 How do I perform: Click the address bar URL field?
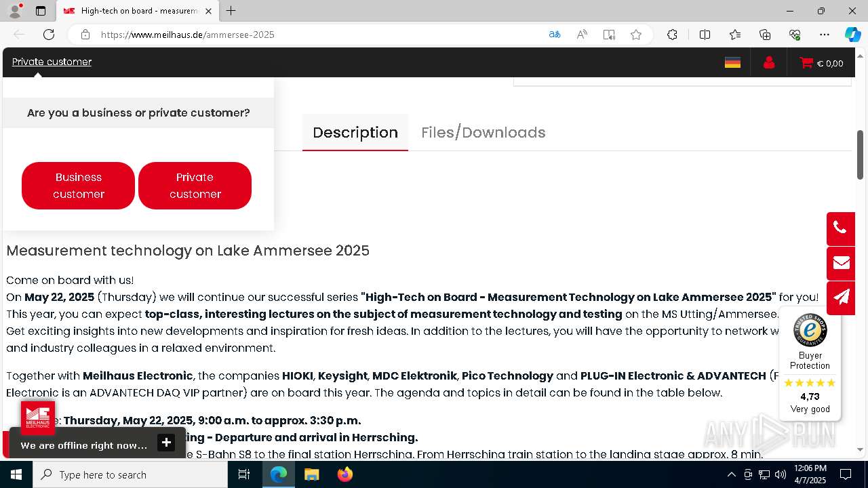coord(319,35)
